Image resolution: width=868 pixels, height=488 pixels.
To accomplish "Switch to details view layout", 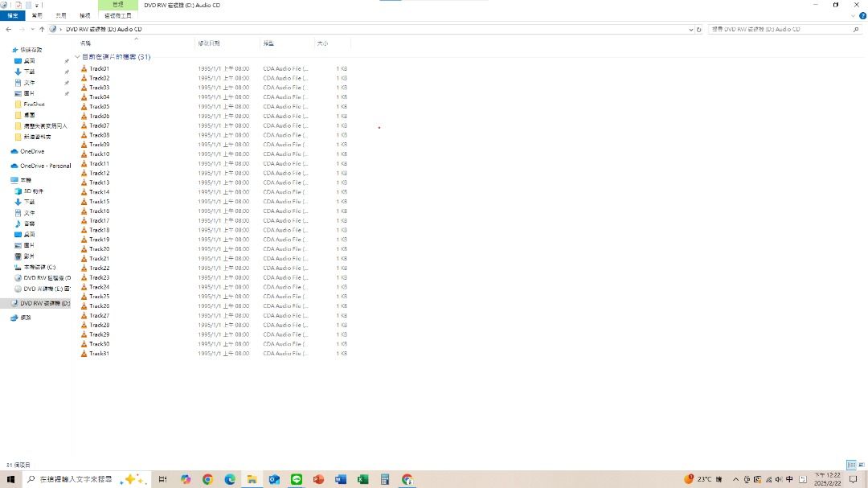I will tap(850, 465).
